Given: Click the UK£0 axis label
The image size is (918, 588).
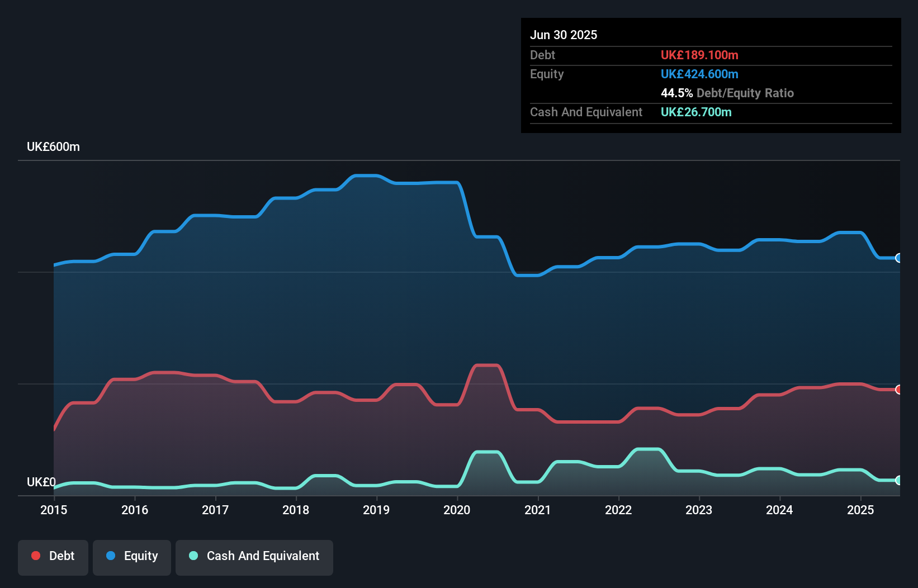Looking at the screenshot, I should coord(40,483).
